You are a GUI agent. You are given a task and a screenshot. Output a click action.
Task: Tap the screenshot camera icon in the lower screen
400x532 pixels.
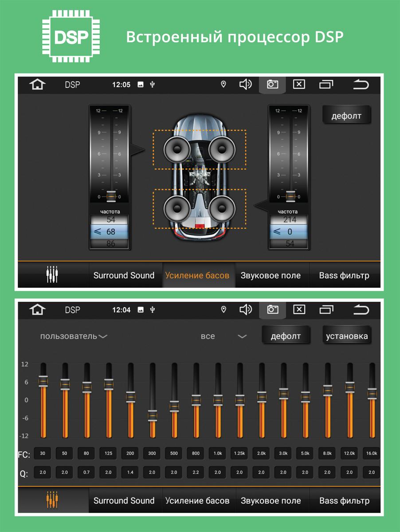pyautogui.click(x=272, y=309)
